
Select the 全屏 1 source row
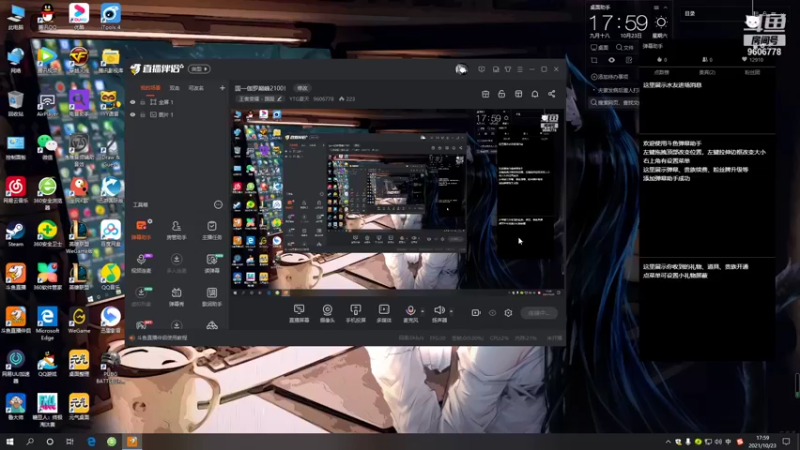tap(177, 102)
